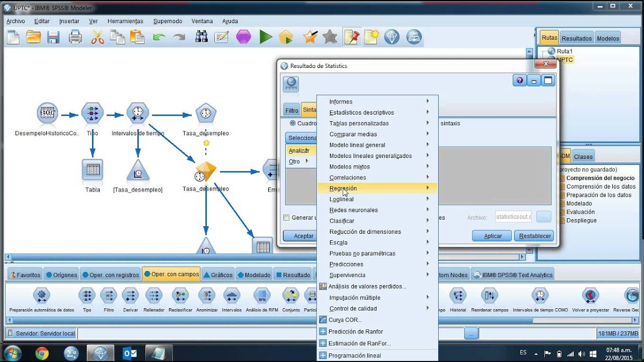This screenshot has height=362, width=644.
Task: Cut selection with the scissors icon
Action: point(97,37)
